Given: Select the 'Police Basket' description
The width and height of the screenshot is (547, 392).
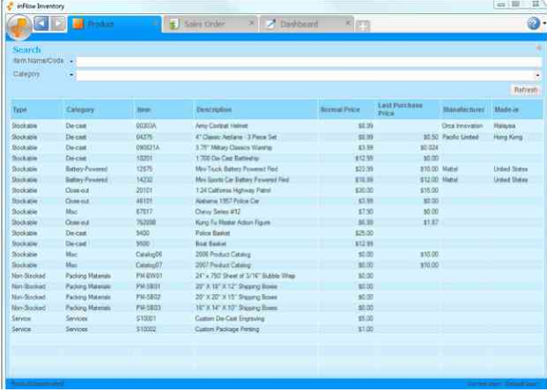Looking at the screenshot, I should (212, 233).
